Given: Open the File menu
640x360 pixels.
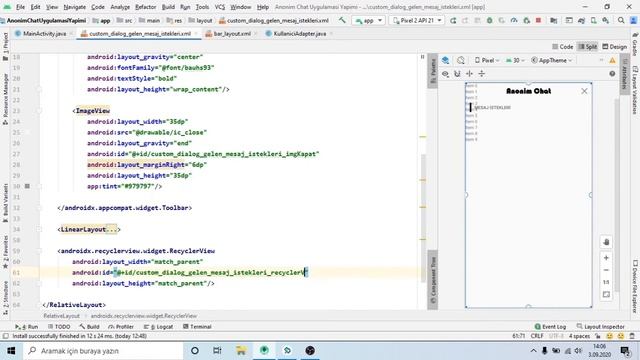Looking at the screenshot, I should tap(20, 7).
